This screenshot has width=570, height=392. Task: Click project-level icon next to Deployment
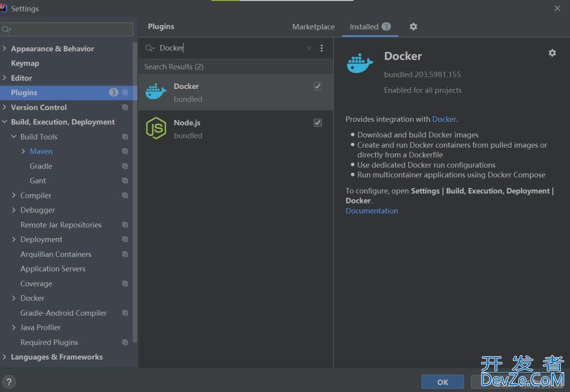(x=125, y=239)
